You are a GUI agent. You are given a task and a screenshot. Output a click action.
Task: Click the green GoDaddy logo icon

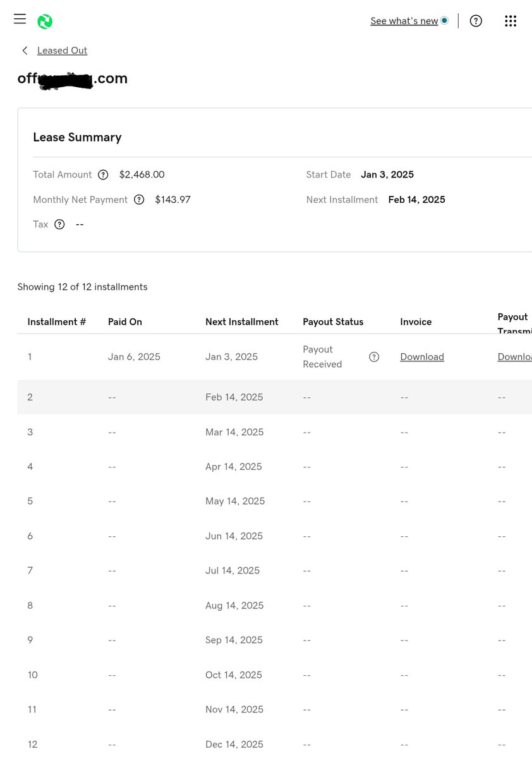[45, 21]
